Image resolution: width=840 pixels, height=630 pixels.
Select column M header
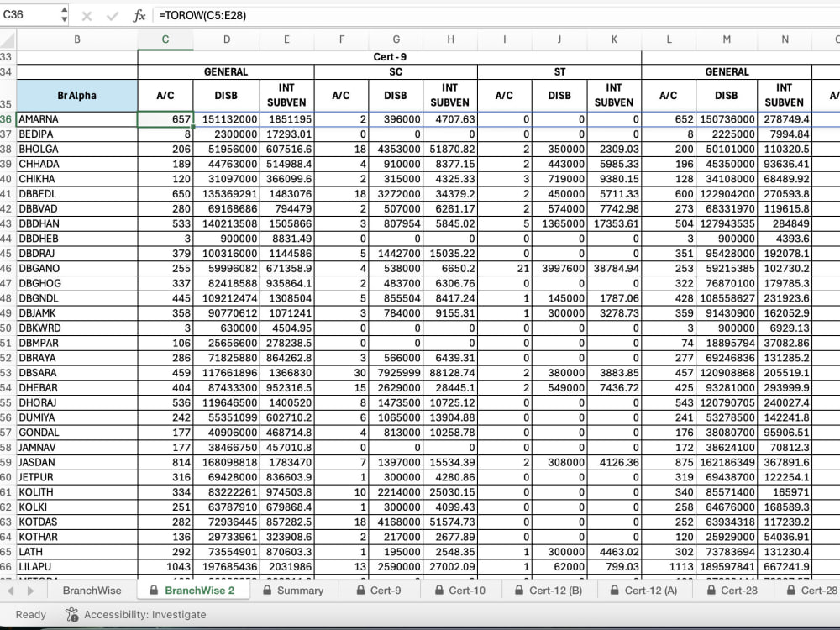coord(727,39)
